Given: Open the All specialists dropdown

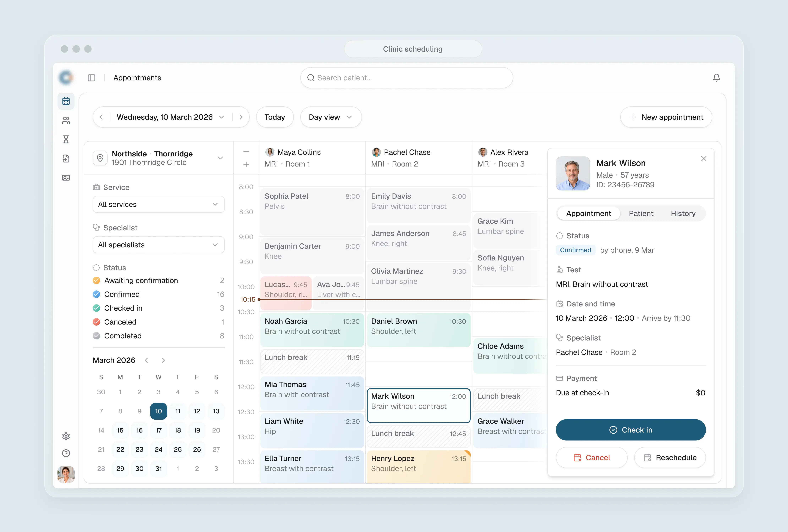Looking at the screenshot, I should pyautogui.click(x=158, y=245).
